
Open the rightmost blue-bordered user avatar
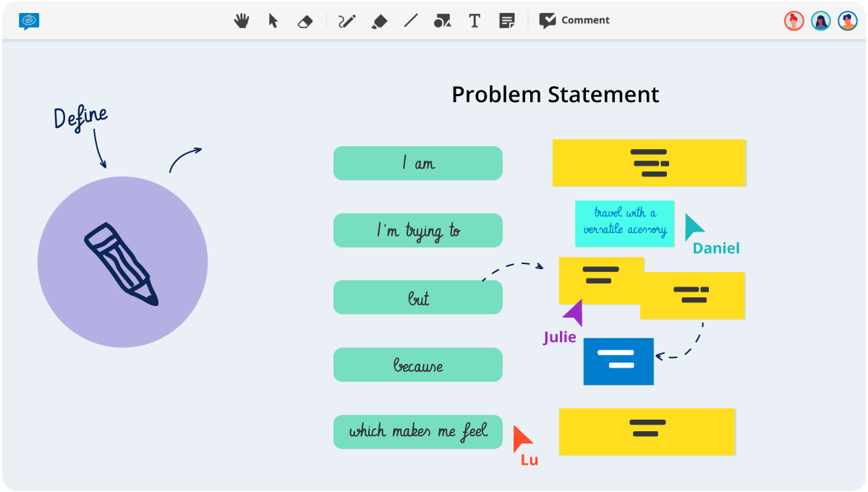point(848,21)
